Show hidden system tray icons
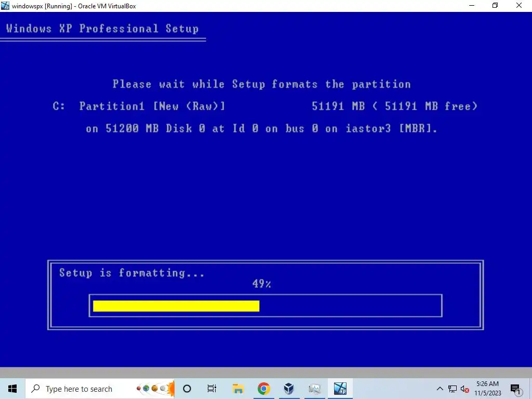532x399 pixels. click(x=440, y=389)
